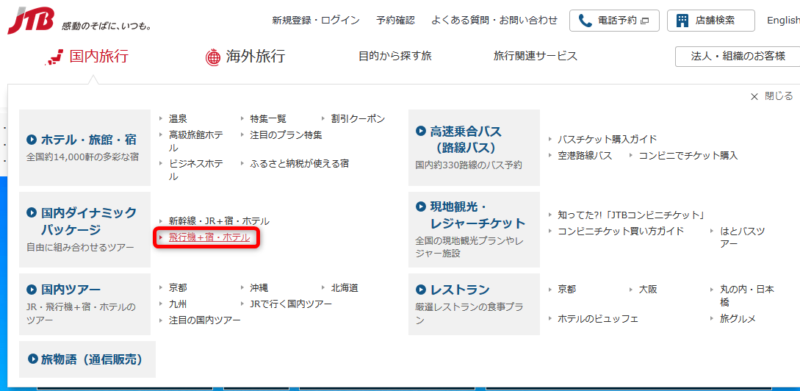This screenshot has width=800, height=391.
Task: Open the 旅行関連サービス menu
Action: (535, 56)
